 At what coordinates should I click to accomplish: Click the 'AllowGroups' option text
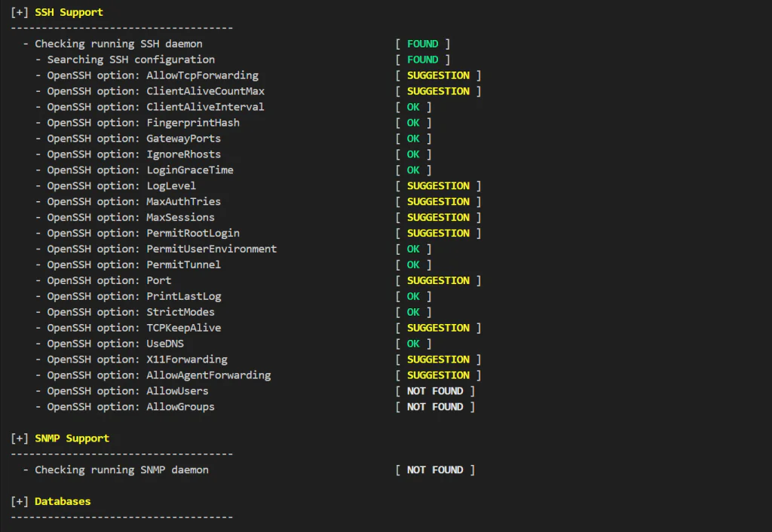[x=181, y=406]
